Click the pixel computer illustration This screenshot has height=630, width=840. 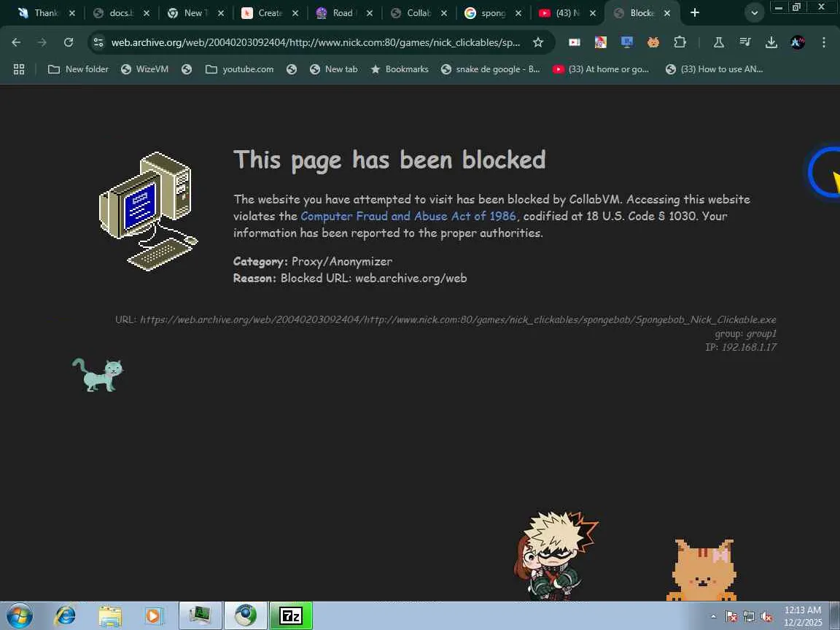(x=148, y=211)
